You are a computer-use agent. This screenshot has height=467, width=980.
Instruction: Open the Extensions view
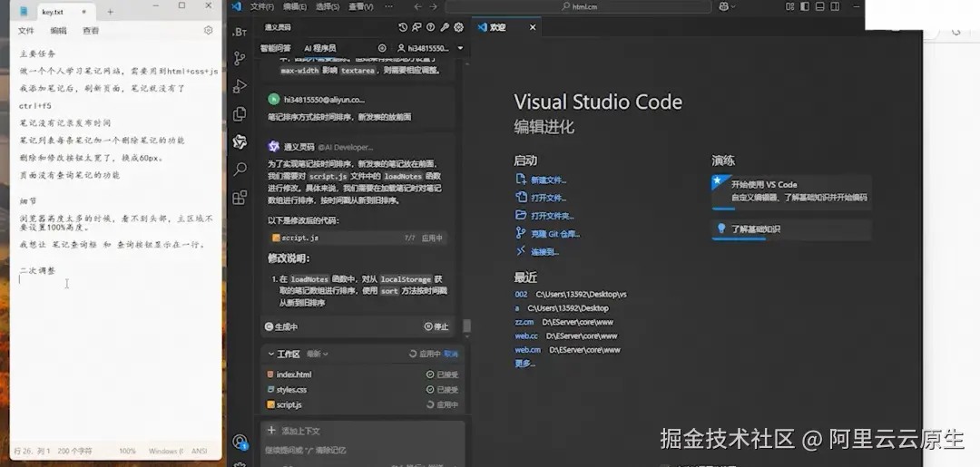coord(240,198)
